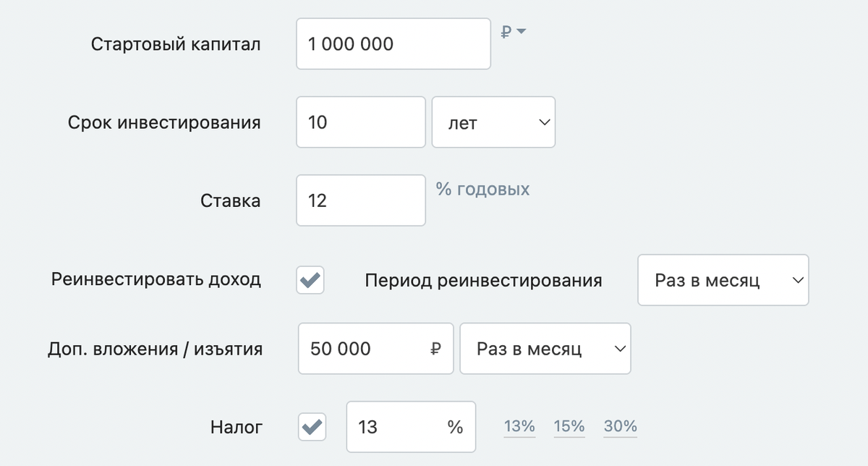Select the Срок инвестирования value field showing 10
The width and height of the screenshot is (868, 466).
pos(360,122)
